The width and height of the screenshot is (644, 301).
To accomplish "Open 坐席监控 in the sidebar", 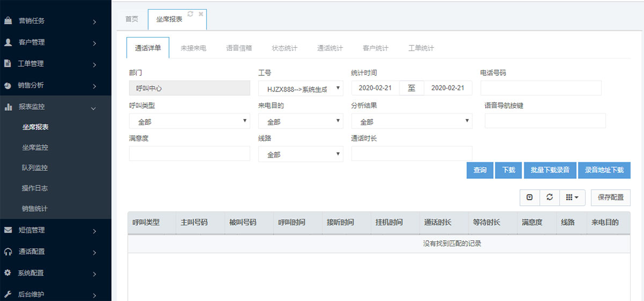I will 35,147.
